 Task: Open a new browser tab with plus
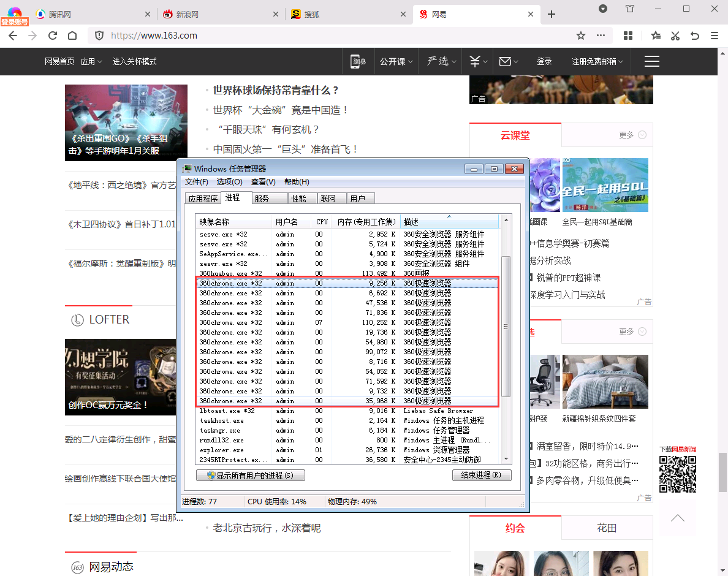(551, 14)
